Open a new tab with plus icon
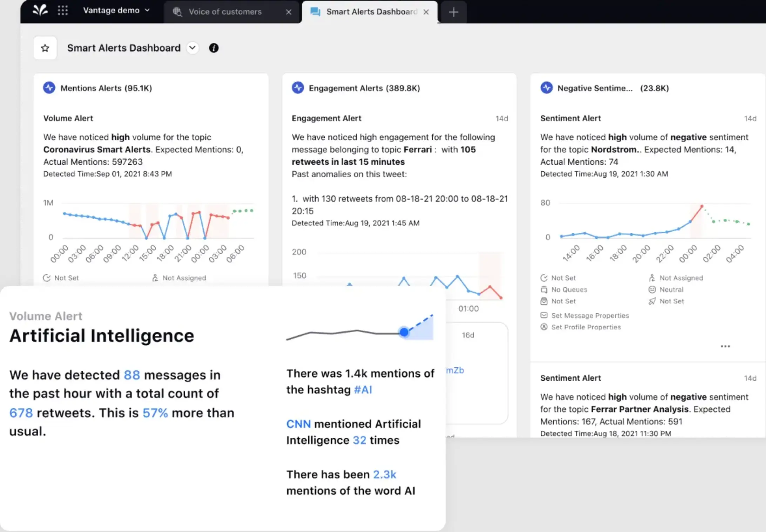Viewport: 766px width, 532px height. 453,12
